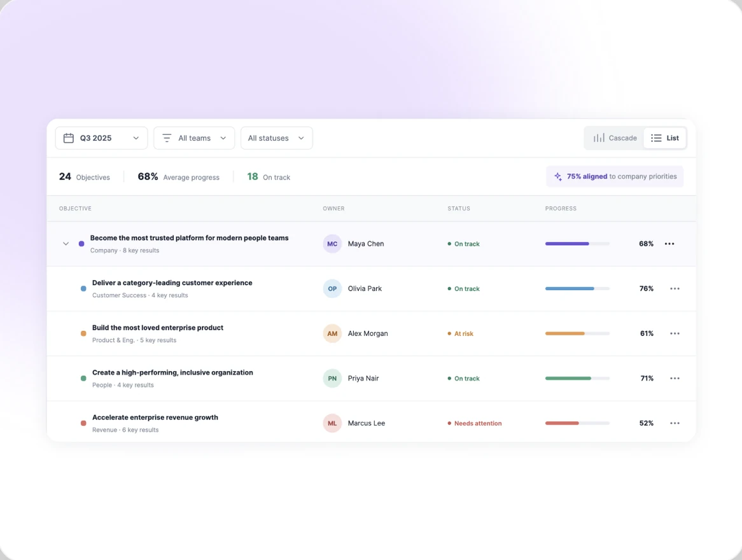Click the sparkle icon beside 75% aligned
This screenshot has height=560, width=742.
(558, 176)
